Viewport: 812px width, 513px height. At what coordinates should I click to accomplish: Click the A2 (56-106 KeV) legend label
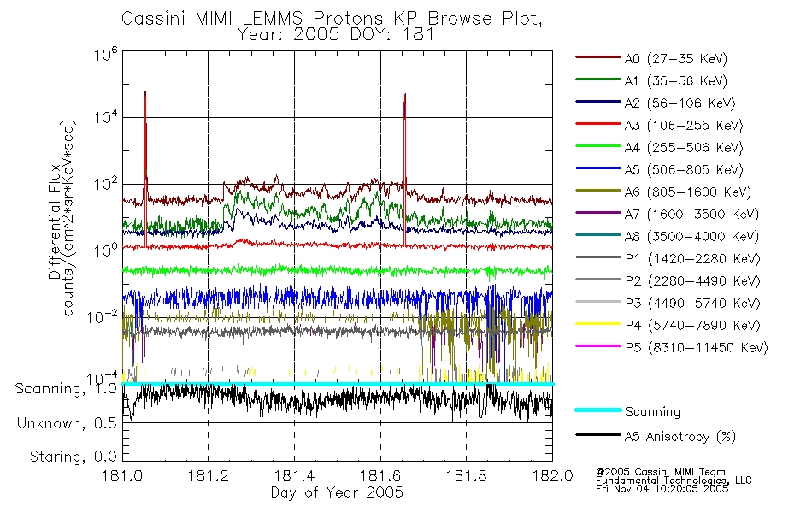[680, 103]
